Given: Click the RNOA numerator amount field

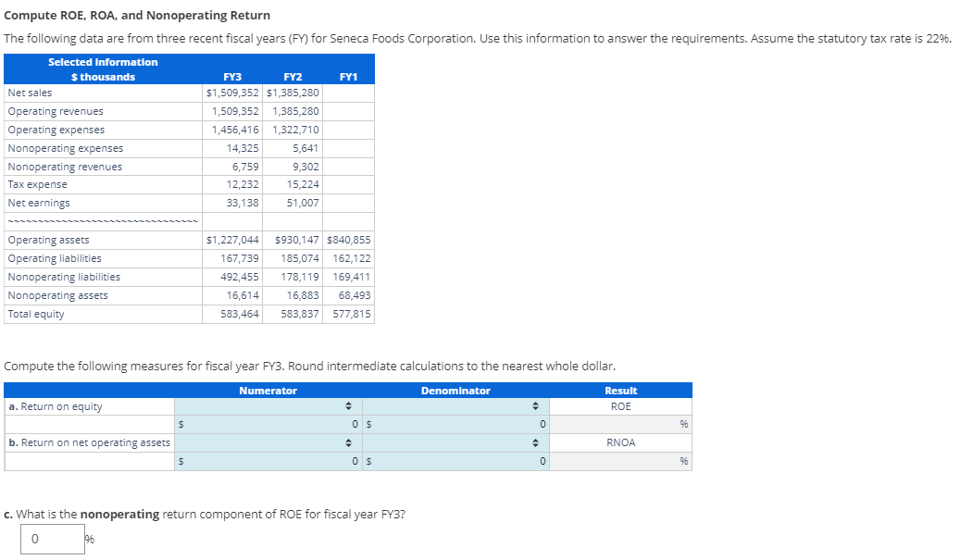Looking at the screenshot, I should (x=268, y=461).
